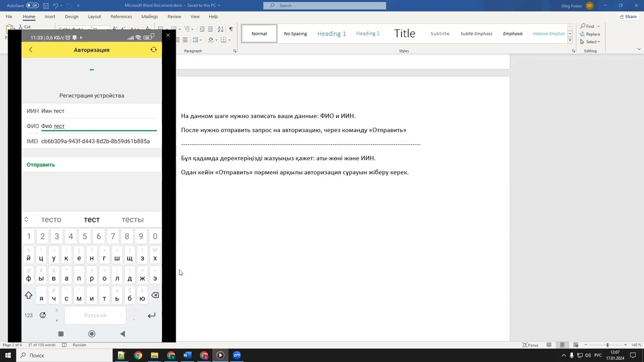Switch to the Layout ribbon tab
The width and height of the screenshot is (644, 362).
coord(95,17)
